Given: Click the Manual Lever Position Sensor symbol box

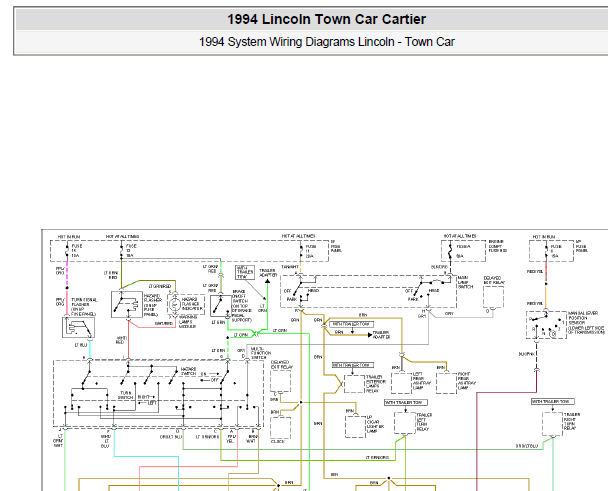Looking at the screenshot, I should click(x=546, y=325).
